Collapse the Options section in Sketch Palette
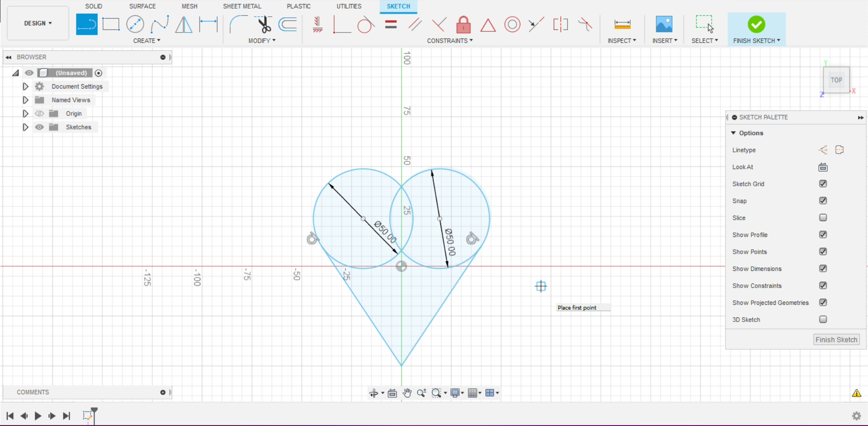Viewport: 868px width, 426px height. pos(734,133)
